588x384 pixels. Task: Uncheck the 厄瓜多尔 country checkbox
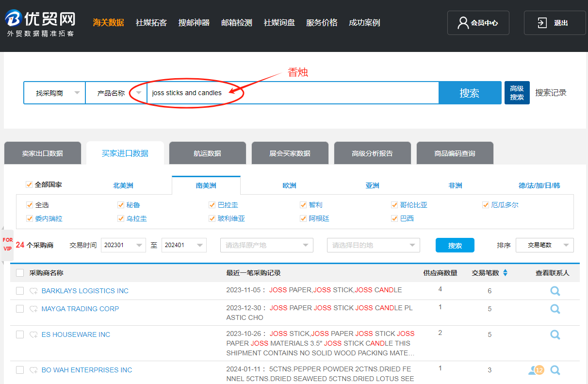[x=486, y=205]
